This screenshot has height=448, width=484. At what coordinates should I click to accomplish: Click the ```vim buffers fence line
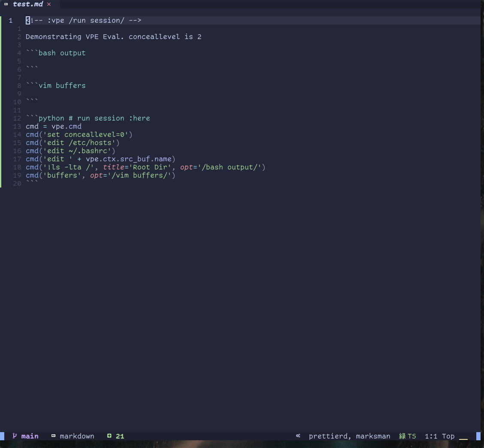[55, 85]
